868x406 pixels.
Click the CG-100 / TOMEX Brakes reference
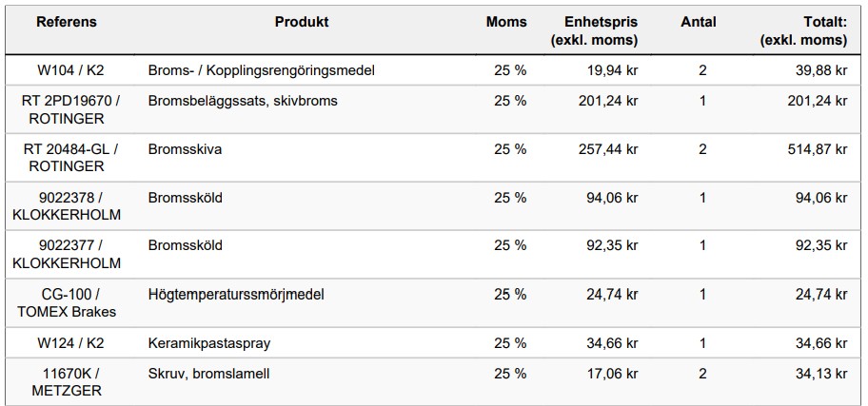[67, 303]
